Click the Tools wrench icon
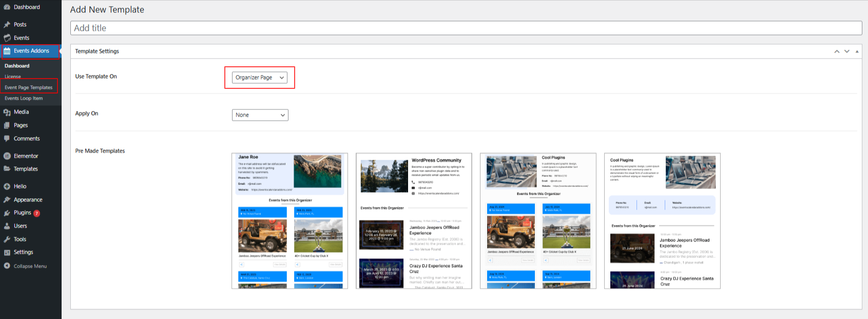This screenshot has width=868, height=319. pos(7,239)
